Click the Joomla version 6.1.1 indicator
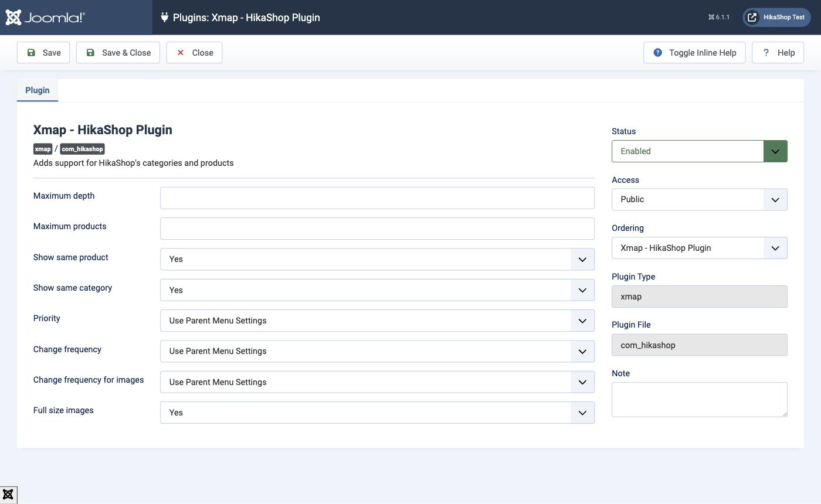This screenshot has height=504, width=821. [x=718, y=18]
